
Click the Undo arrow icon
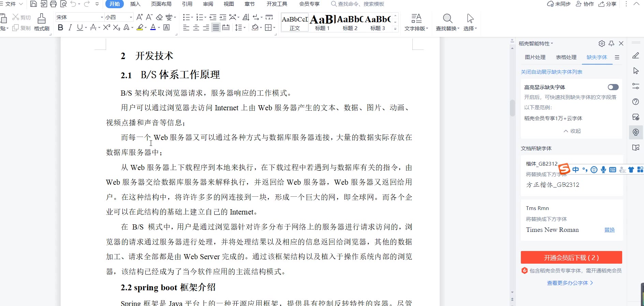point(73,4)
